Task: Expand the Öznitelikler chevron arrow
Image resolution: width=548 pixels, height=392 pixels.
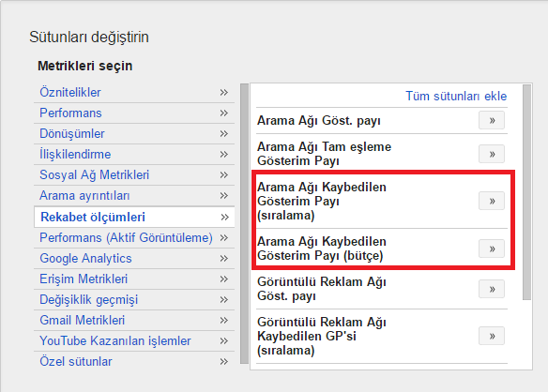Action: point(223,93)
